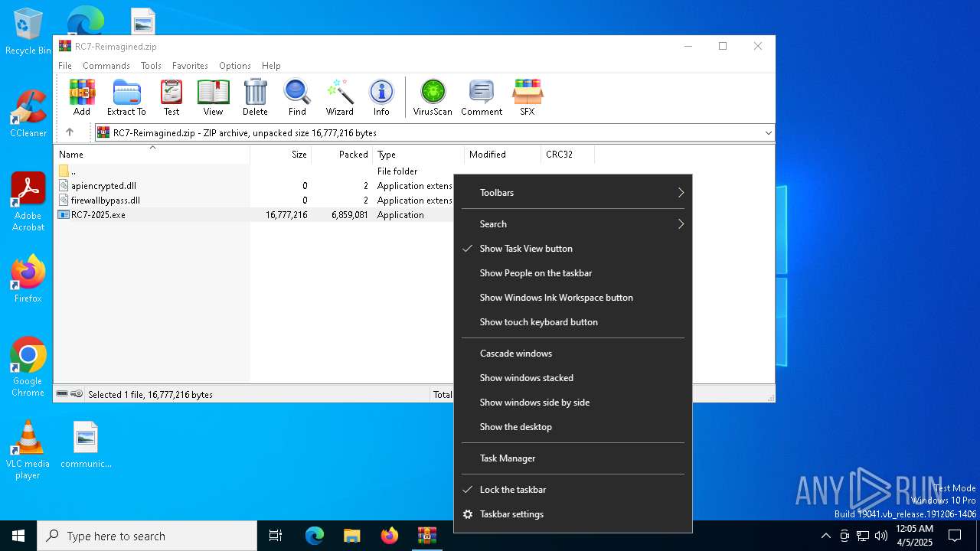The image size is (980, 551).
Task: Enable Show People on the taskbar
Action: tap(573, 273)
